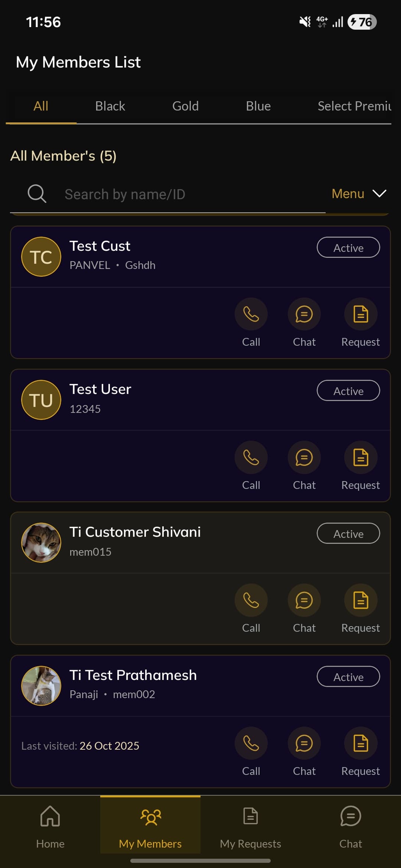The width and height of the screenshot is (401, 868).
Task: Select the Blue filter
Action: (x=258, y=106)
